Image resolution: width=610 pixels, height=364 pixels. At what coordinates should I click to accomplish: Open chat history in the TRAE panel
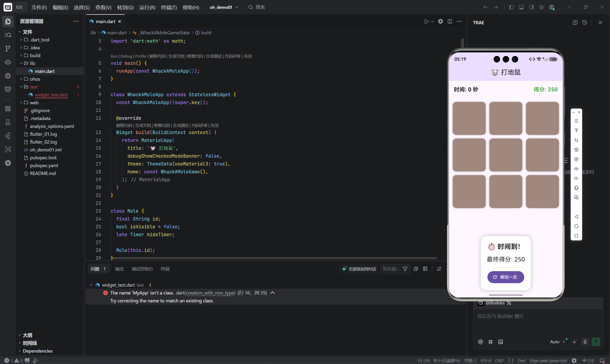pyautogui.click(x=584, y=23)
